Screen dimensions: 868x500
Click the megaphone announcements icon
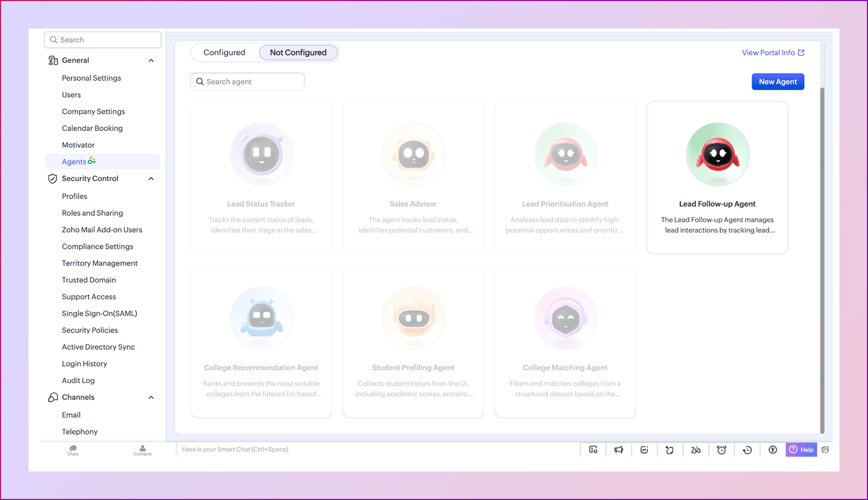pyautogui.click(x=619, y=450)
